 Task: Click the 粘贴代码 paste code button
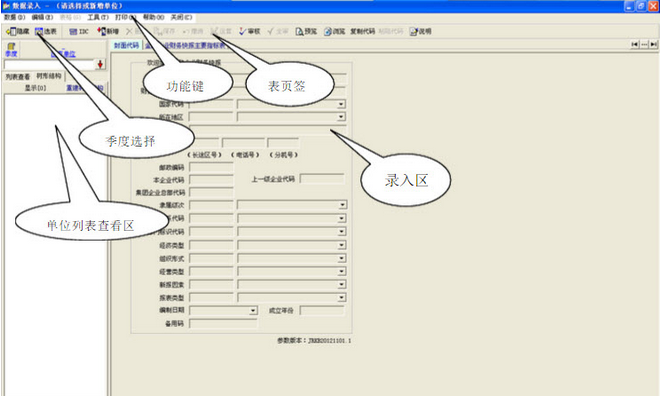391,32
